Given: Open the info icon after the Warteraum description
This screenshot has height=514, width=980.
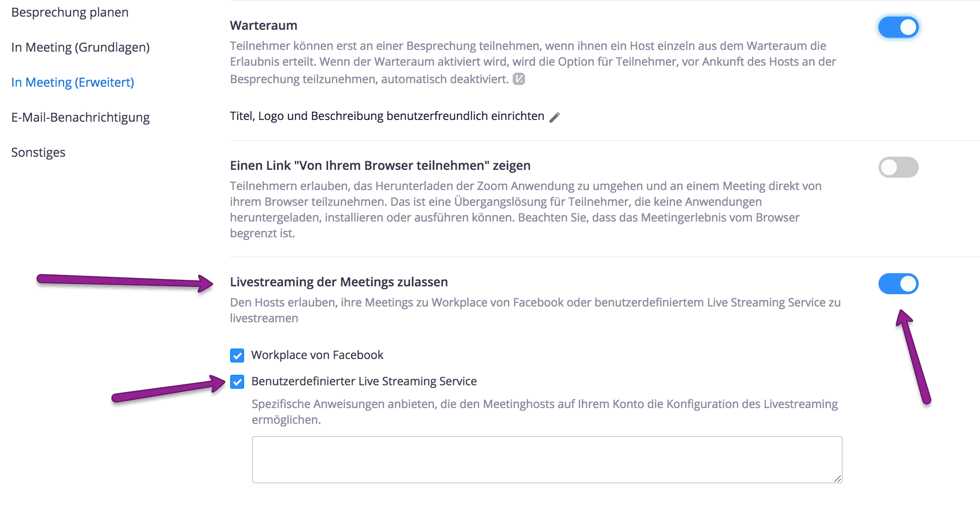Looking at the screenshot, I should 519,79.
